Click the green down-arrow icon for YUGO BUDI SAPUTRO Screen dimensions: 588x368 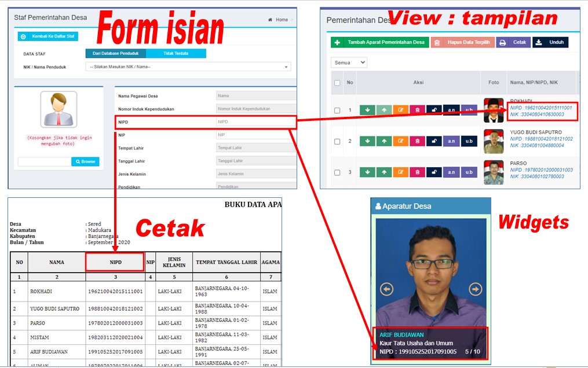pyautogui.click(x=367, y=141)
